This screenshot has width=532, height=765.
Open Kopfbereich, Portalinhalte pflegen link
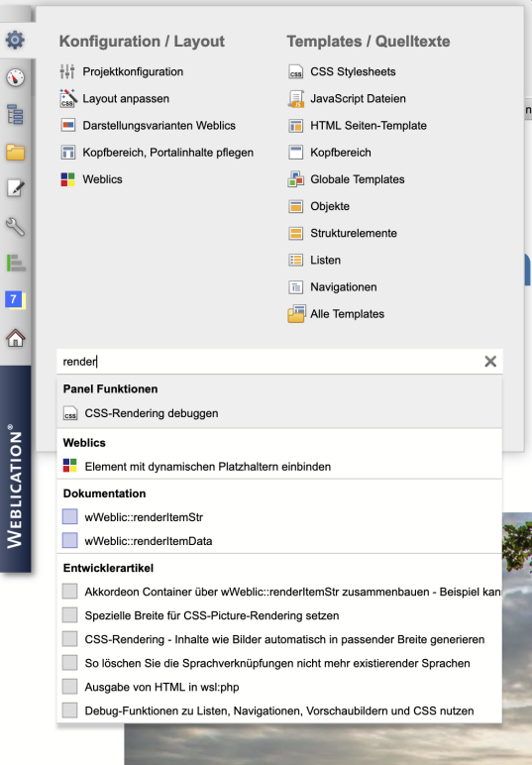click(x=167, y=153)
